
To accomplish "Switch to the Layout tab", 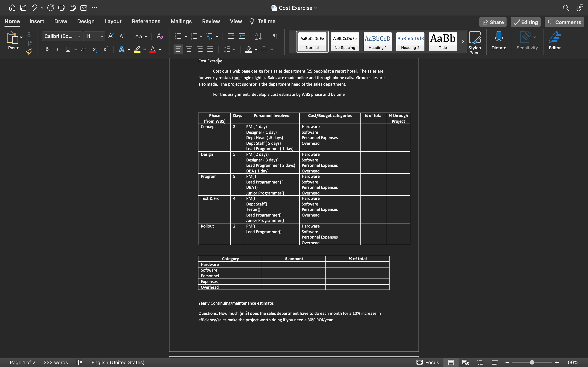I will [113, 21].
